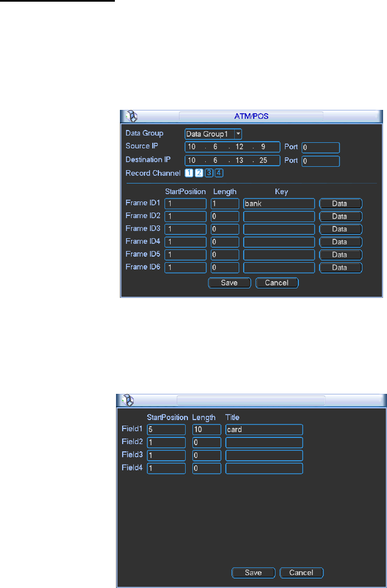Open Data settings for Frame ID6
Image resolution: width=387 pixels, height=588 pixels.
[x=341, y=267]
